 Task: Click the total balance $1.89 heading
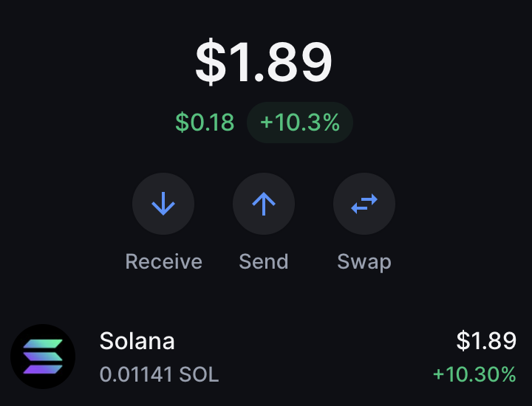point(264,61)
